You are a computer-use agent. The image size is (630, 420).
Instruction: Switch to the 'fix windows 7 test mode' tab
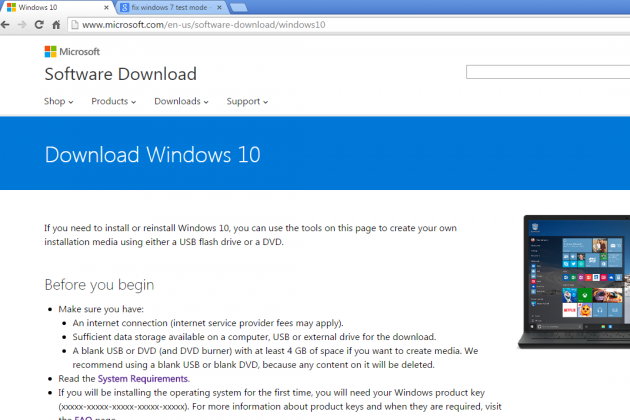[x=171, y=7]
